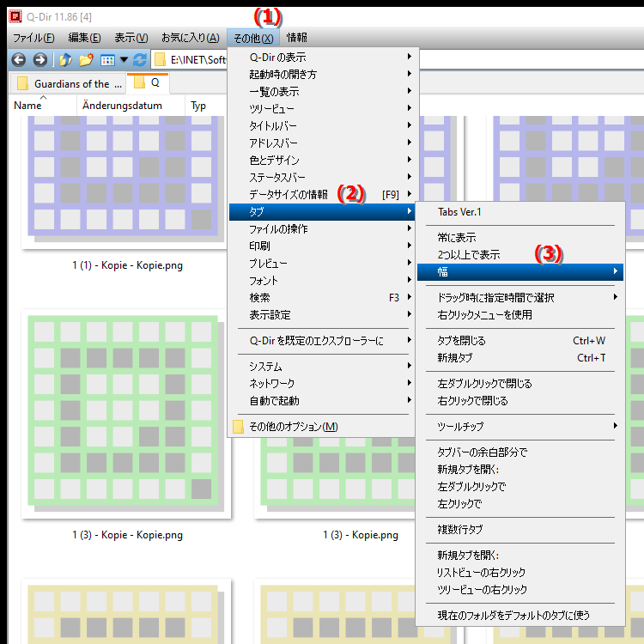
Task: Switch to the Q folder tab
Action: point(148,83)
